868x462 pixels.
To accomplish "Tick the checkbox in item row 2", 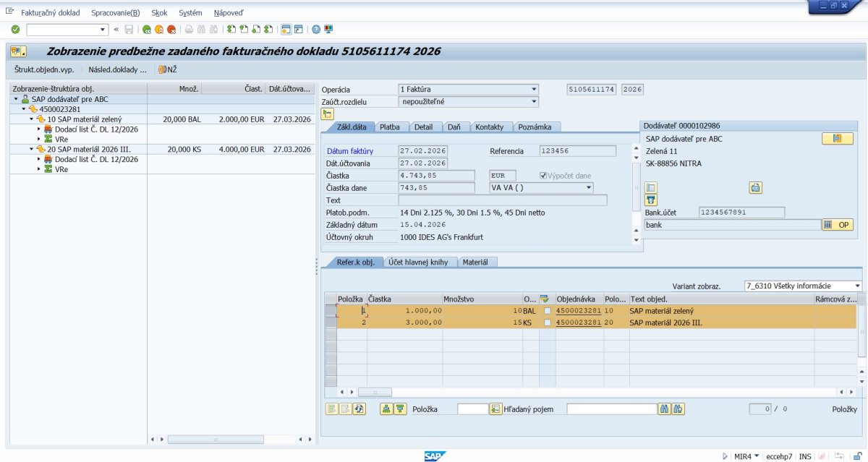I will click(548, 322).
